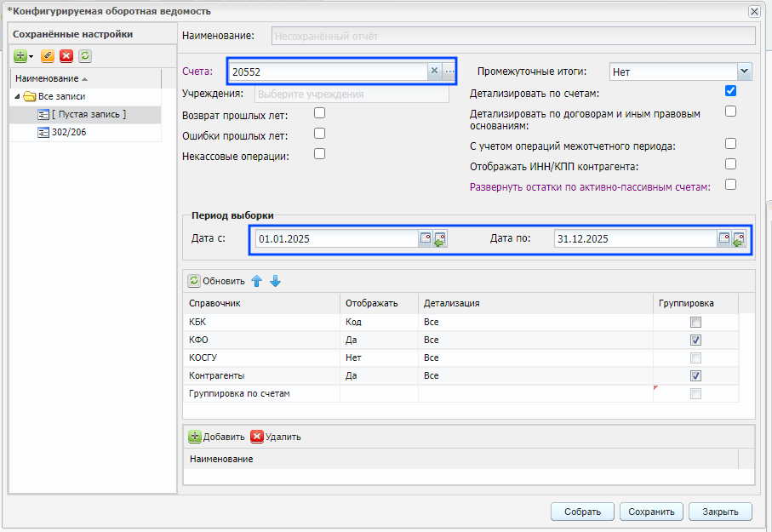Collapse the Все записи tree folder
The width and height of the screenshot is (772, 532).
17,96
